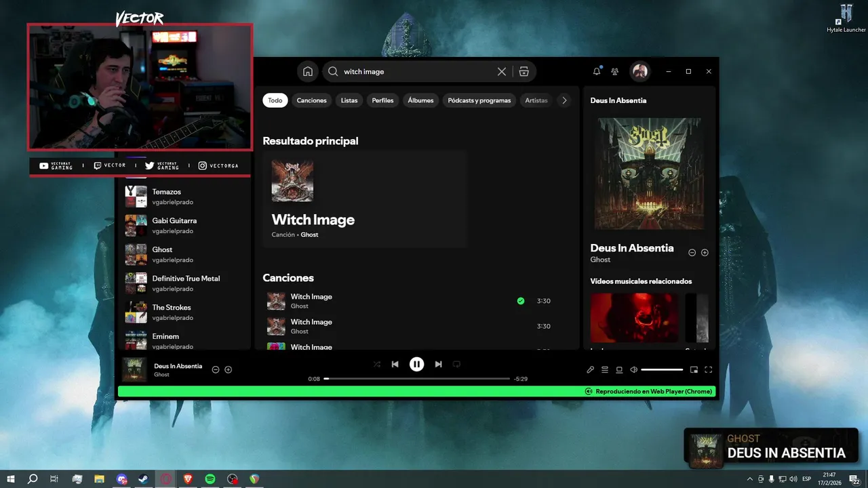Screen dimensions: 868x488
Task: Switch to the Perfiles filter
Action: pyautogui.click(x=382, y=100)
